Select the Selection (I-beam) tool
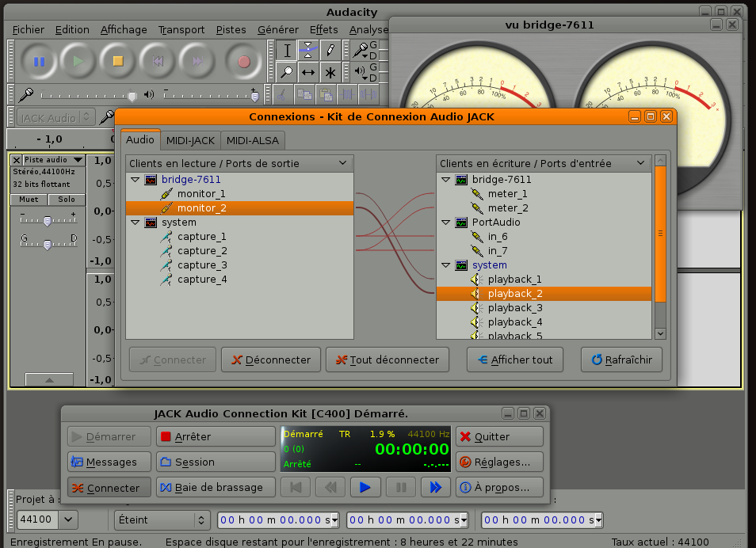756x548 pixels. 288,51
